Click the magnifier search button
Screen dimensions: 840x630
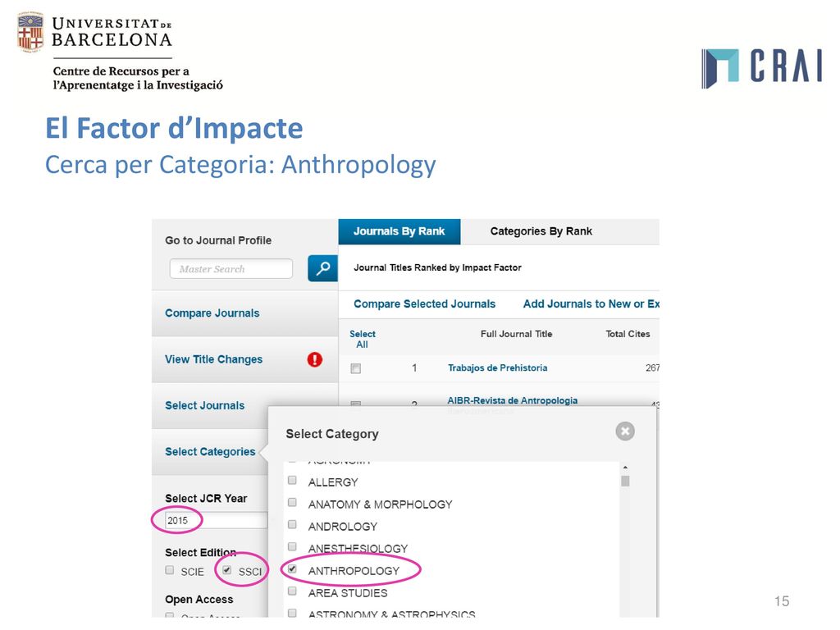pos(322,268)
